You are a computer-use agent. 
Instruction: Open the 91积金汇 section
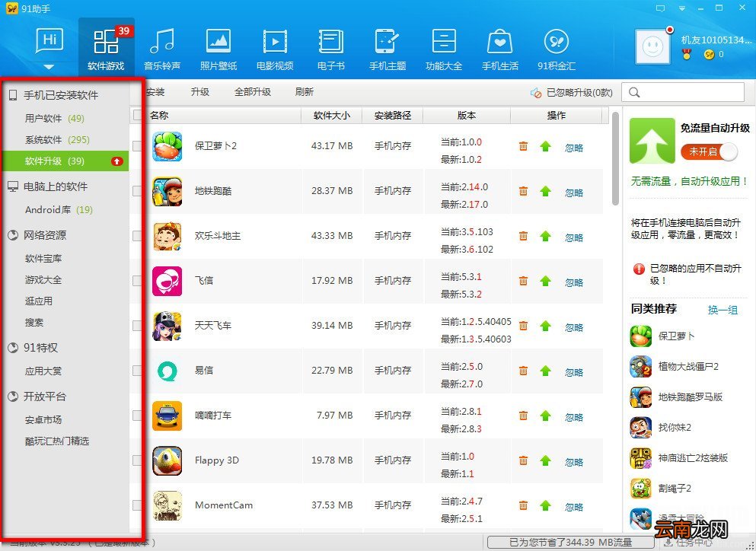[x=557, y=48]
